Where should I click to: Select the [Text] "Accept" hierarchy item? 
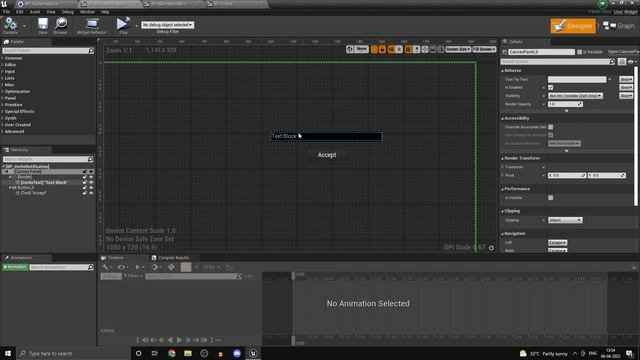click(33, 193)
